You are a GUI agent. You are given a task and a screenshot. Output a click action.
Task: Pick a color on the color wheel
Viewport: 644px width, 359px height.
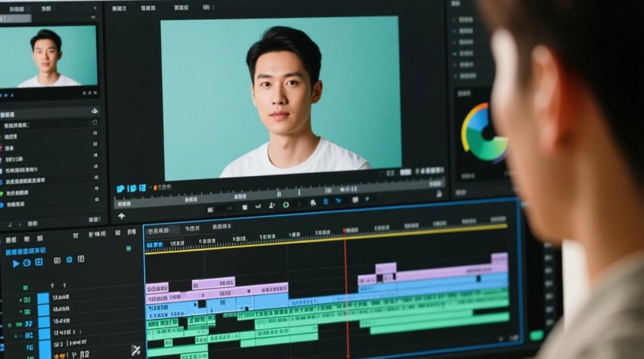tap(484, 132)
